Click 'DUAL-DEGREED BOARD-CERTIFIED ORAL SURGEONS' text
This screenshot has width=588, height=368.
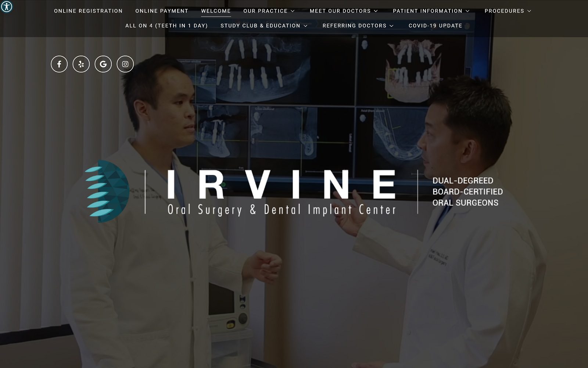pos(467,192)
